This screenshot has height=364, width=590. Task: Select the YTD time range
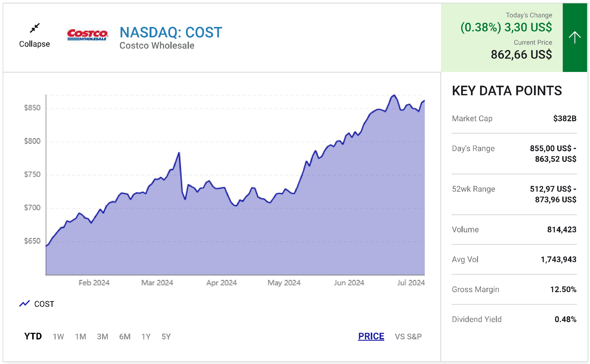33,336
